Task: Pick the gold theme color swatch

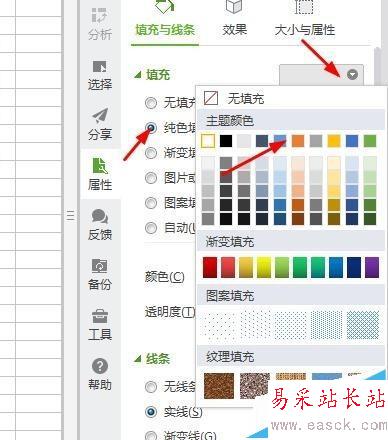Action: pos(334,141)
